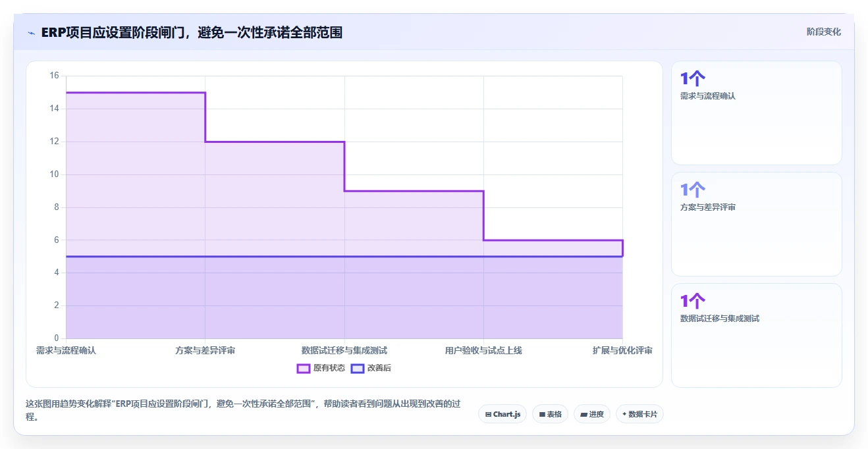The width and height of the screenshot is (868, 449).
Task: Click the 进度 tag's progress icon
Action: pyautogui.click(x=583, y=414)
